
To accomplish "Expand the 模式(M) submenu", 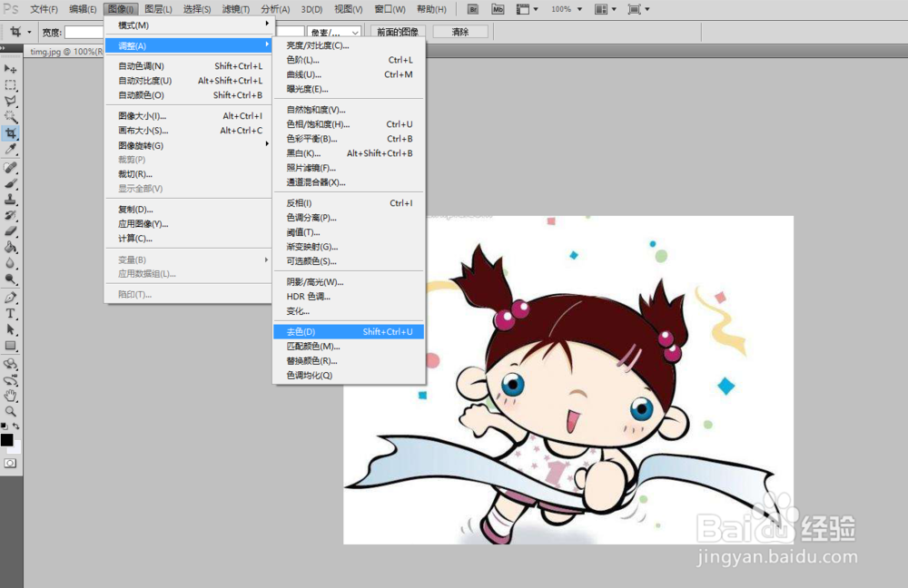I will [x=189, y=24].
